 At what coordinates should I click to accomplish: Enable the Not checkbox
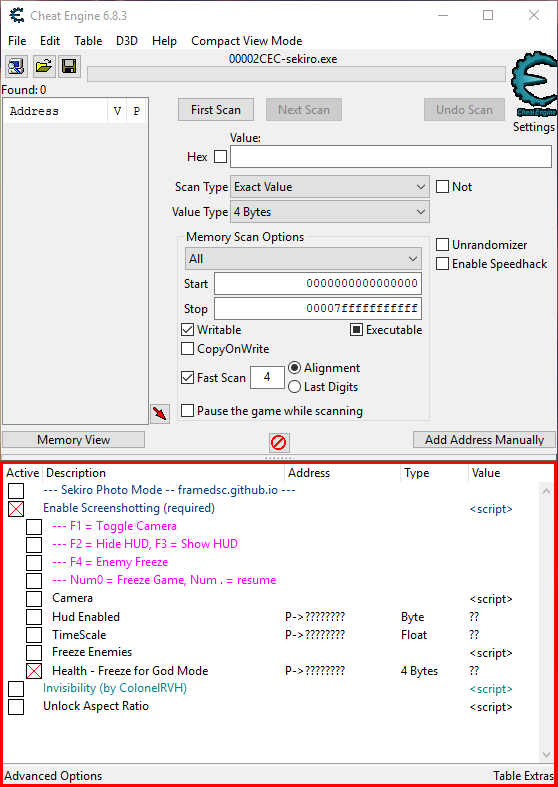tap(442, 187)
